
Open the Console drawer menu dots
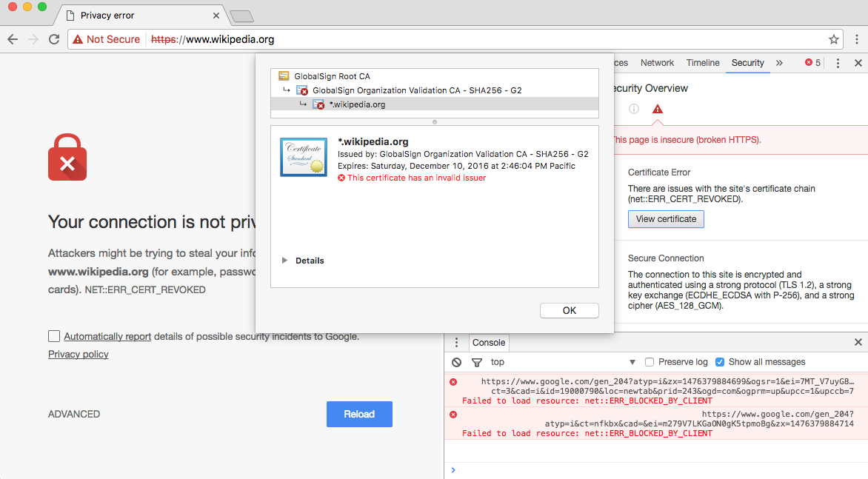[456, 342]
